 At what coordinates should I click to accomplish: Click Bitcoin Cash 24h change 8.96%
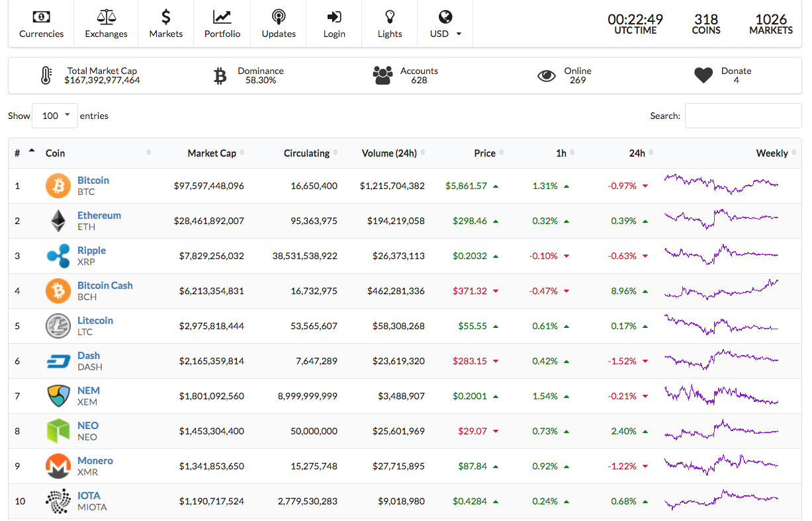coord(625,291)
